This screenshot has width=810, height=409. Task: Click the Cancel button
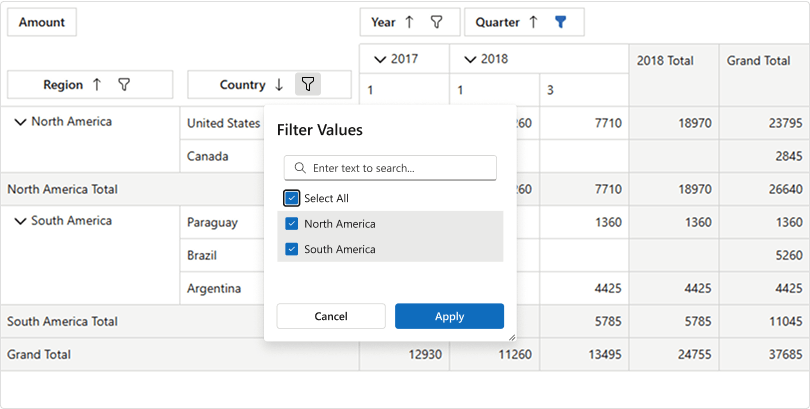pos(331,316)
